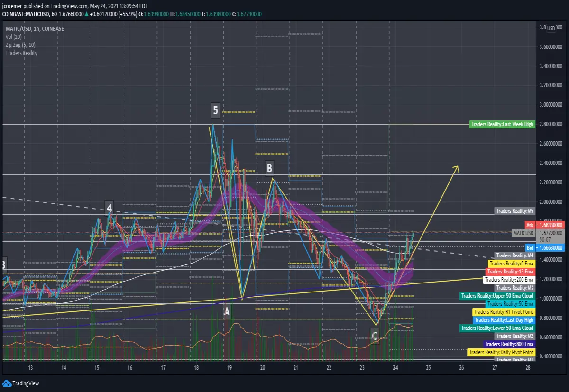Open the USD currency label on price axis
Screen dimensions: 569x392
[551, 28]
